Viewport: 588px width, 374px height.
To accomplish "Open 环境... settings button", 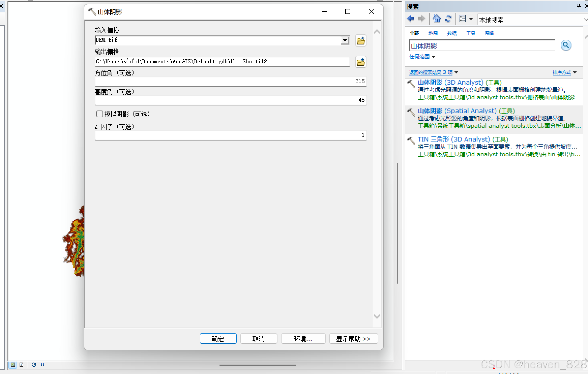I will [303, 338].
